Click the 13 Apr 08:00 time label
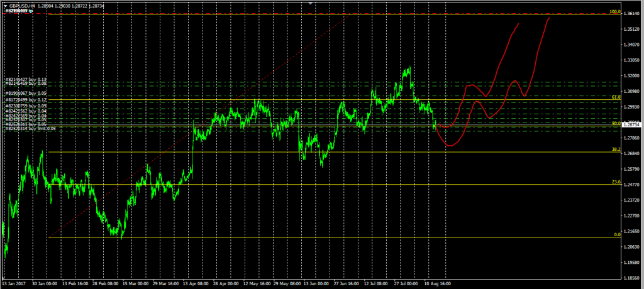This screenshot has width=644, height=289. [197, 283]
